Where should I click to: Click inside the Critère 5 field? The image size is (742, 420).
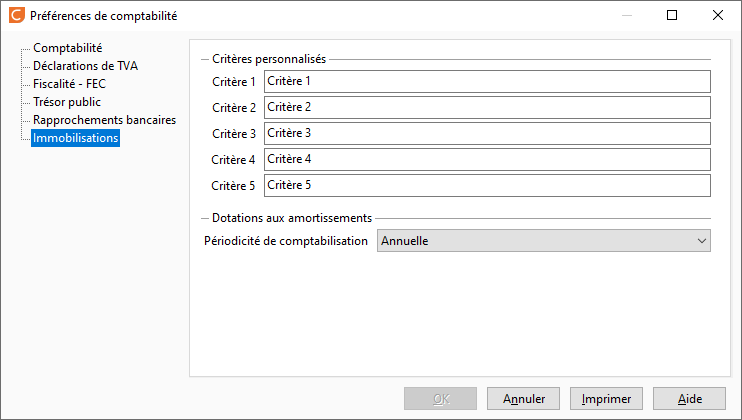pos(487,185)
